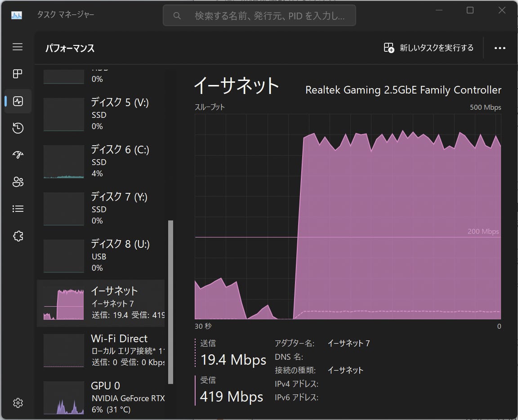Screen dimensions: 518x420
Task: Open the Services puzzle icon
Action: tap(18, 236)
